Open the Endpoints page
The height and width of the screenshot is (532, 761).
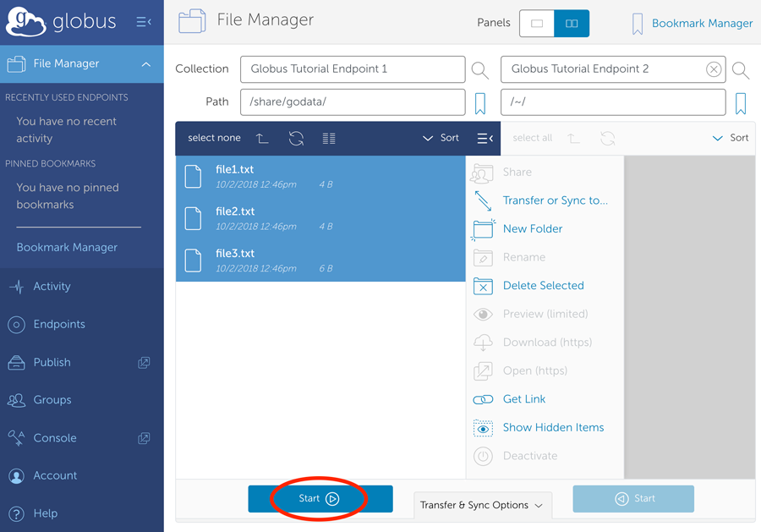(58, 324)
